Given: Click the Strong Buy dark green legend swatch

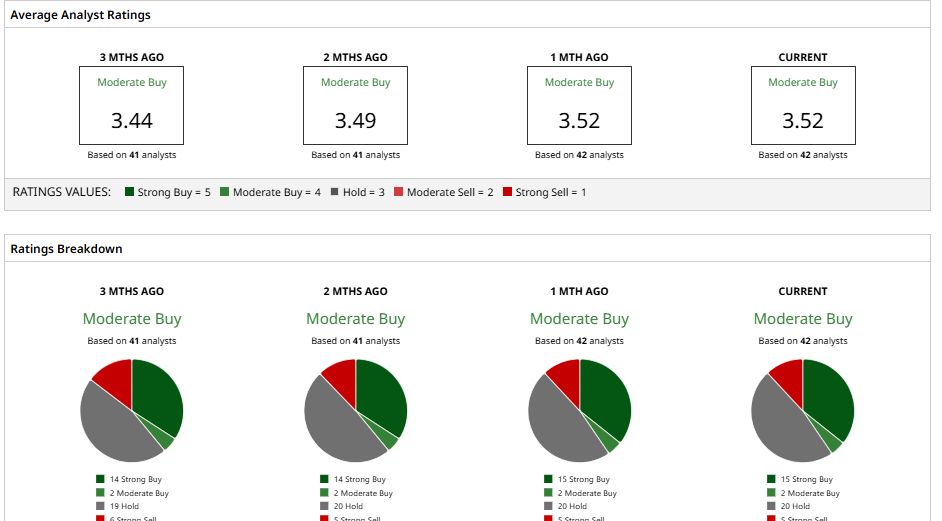Looking at the screenshot, I should tap(129, 192).
